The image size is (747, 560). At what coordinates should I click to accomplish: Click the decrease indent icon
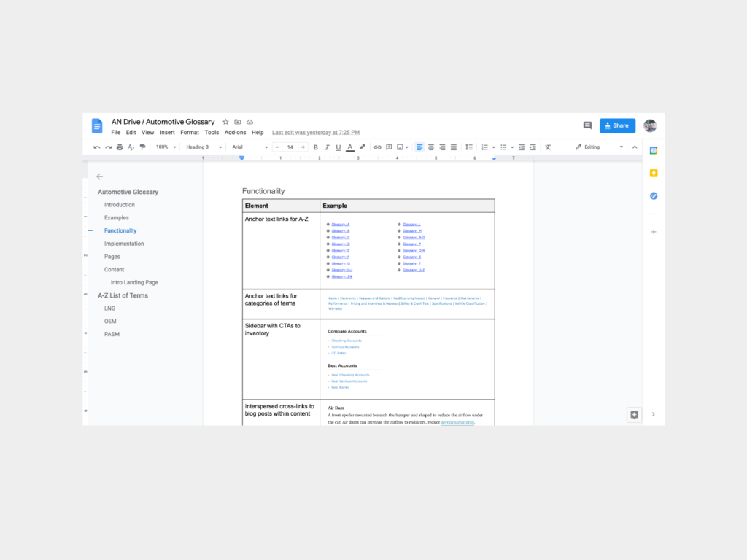pyautogui.click(x=522, y=147)
